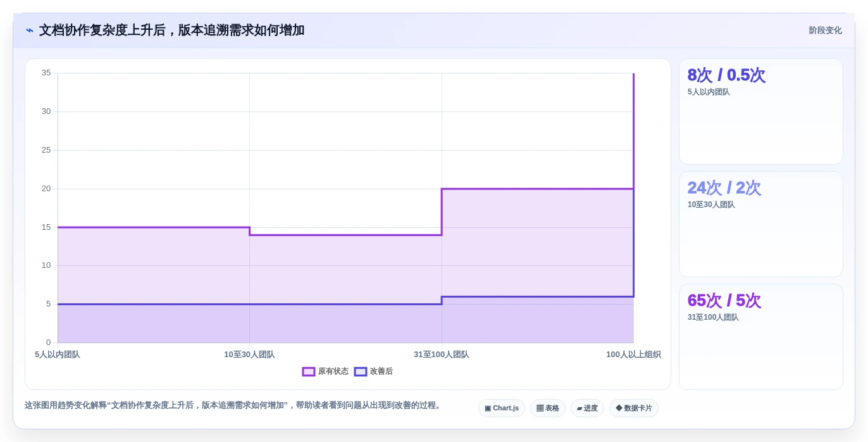Click the 31至100人团队 x-axis label
The width and height of the screenshot is (868, 442).
(442, 355)
